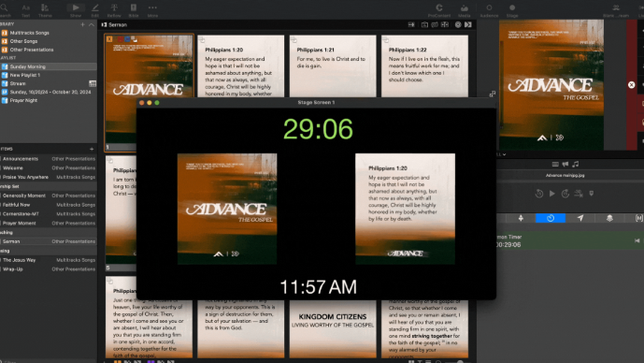Switch to the Audio bin tab
The height and width of the screenshot is (363, 644).
(x=521, y=218)
